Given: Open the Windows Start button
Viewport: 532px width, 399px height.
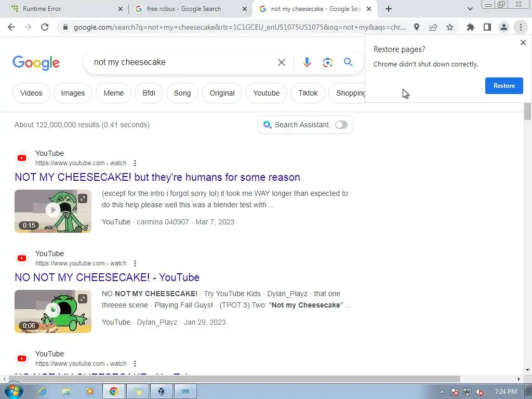Looking at the screenshot, I should click(x=13, y=391).
